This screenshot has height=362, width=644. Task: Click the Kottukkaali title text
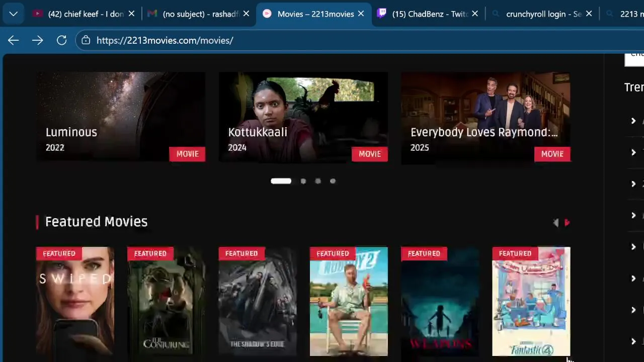pos(258,132)
